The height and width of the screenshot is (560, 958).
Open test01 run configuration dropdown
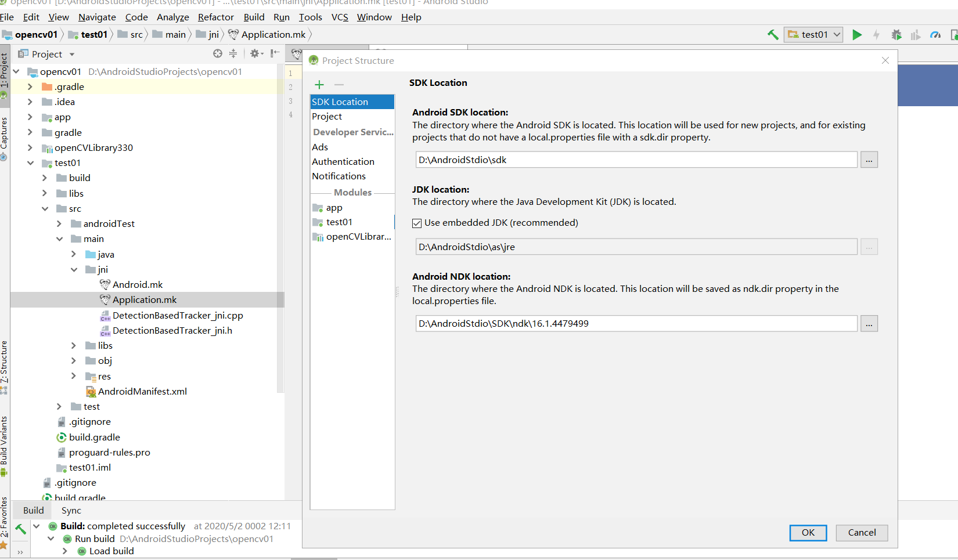pyautogui.click(x=813, y=35)
